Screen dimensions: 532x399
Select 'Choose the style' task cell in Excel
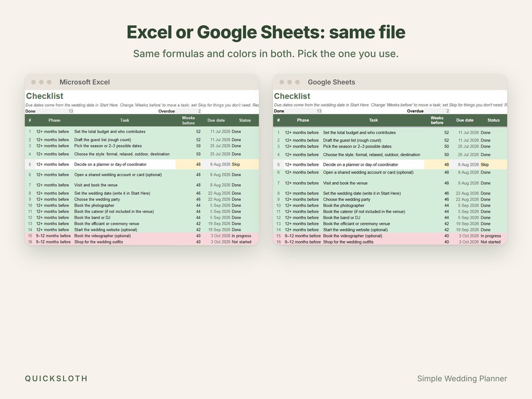pyautogui.click(x=121, y=154)
